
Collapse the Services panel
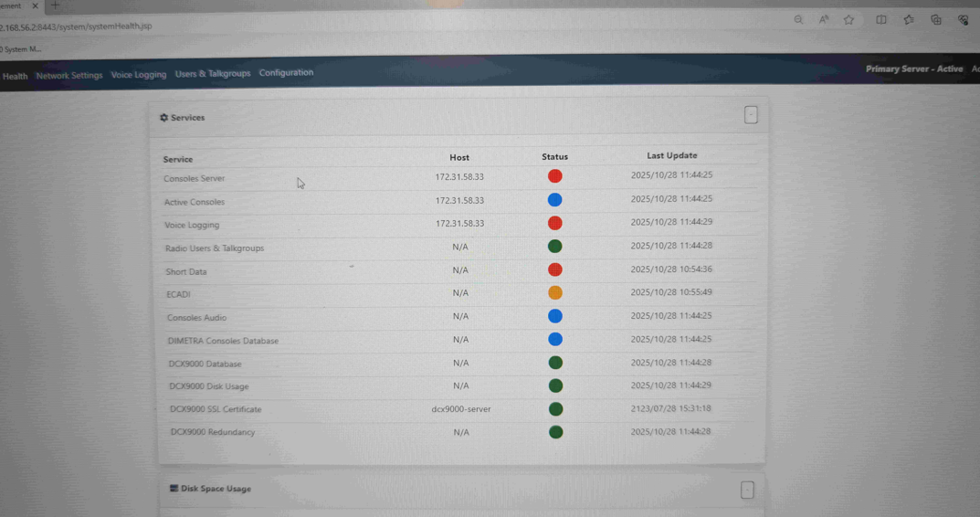[751, 115]
